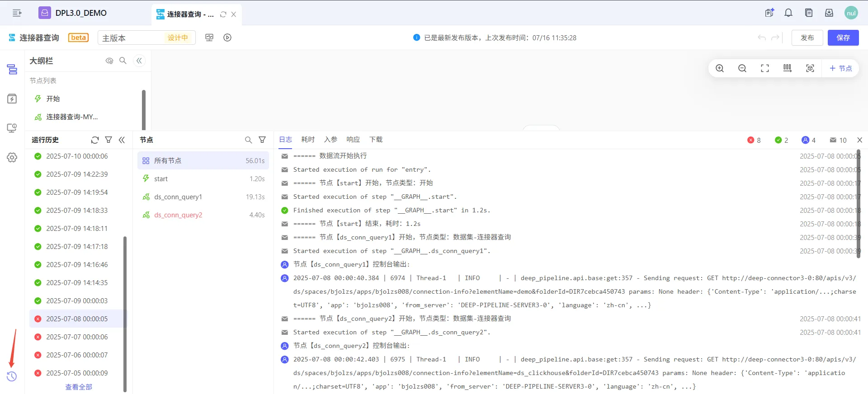Open the outline panel sidebar icon
The width and height of the screenshot is (868, 394).
12,69
